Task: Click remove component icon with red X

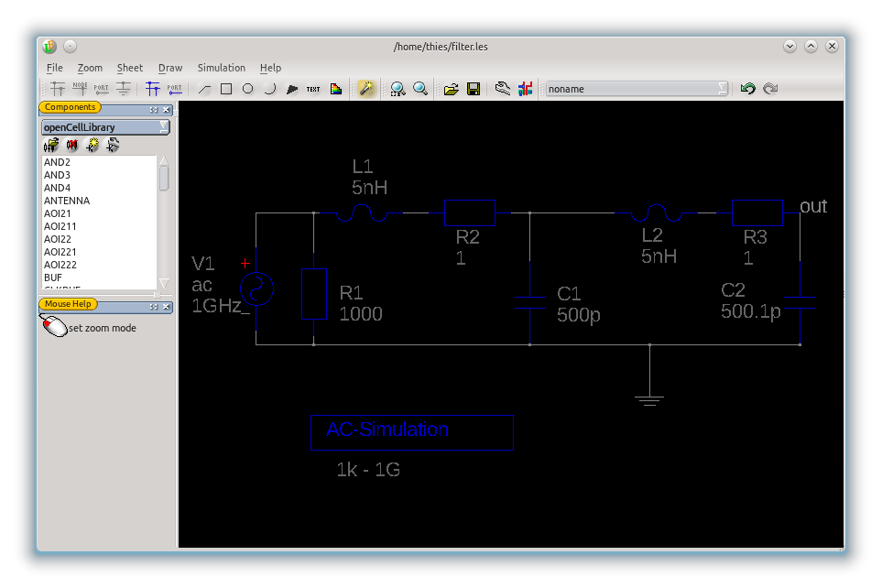Action: pyautogui.click(x=72, y=146)
